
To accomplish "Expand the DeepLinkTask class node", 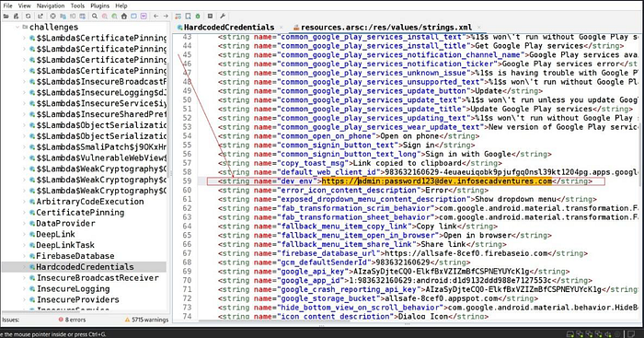I will [x=24, y=246].
